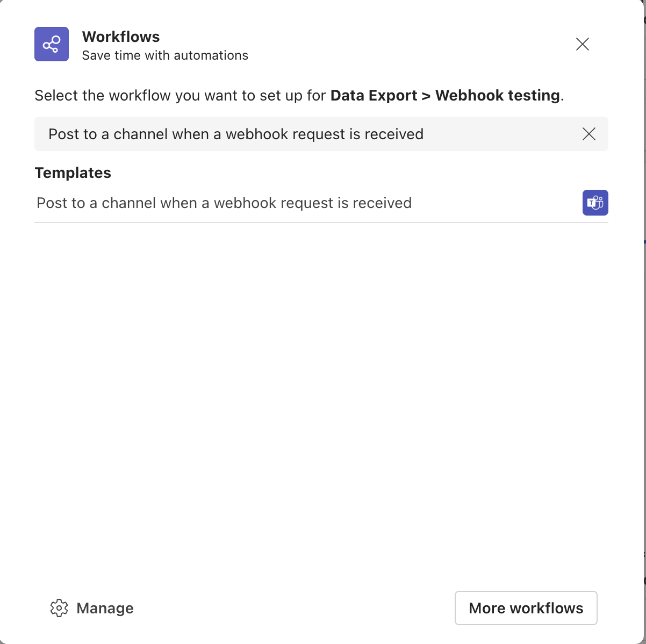Click the "&gt;" separator between team and channel
This screenshot has width=646, height=644.
[x=426, y=95]
